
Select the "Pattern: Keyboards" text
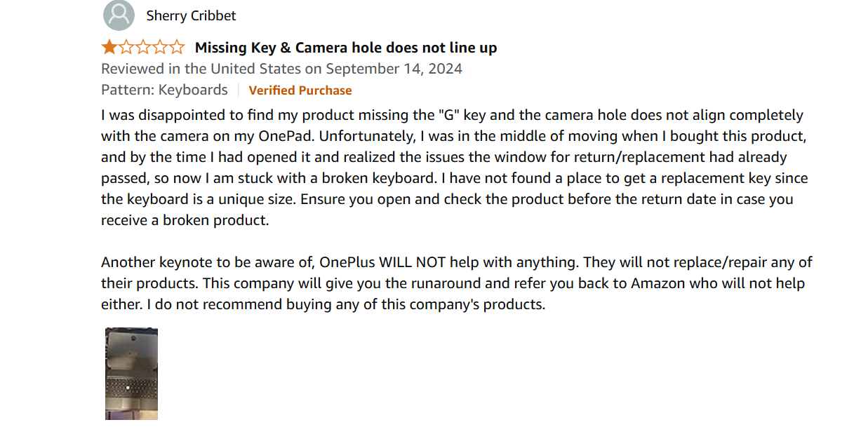coord(164,90)
